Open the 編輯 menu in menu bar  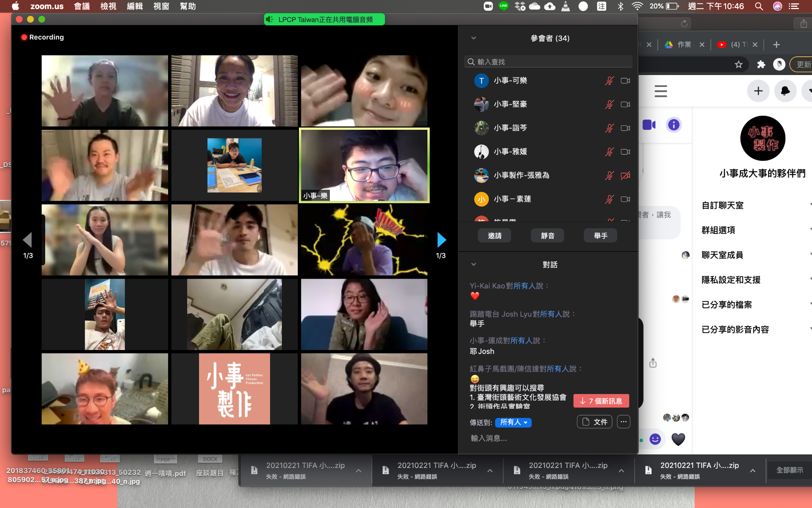[135, 6]
